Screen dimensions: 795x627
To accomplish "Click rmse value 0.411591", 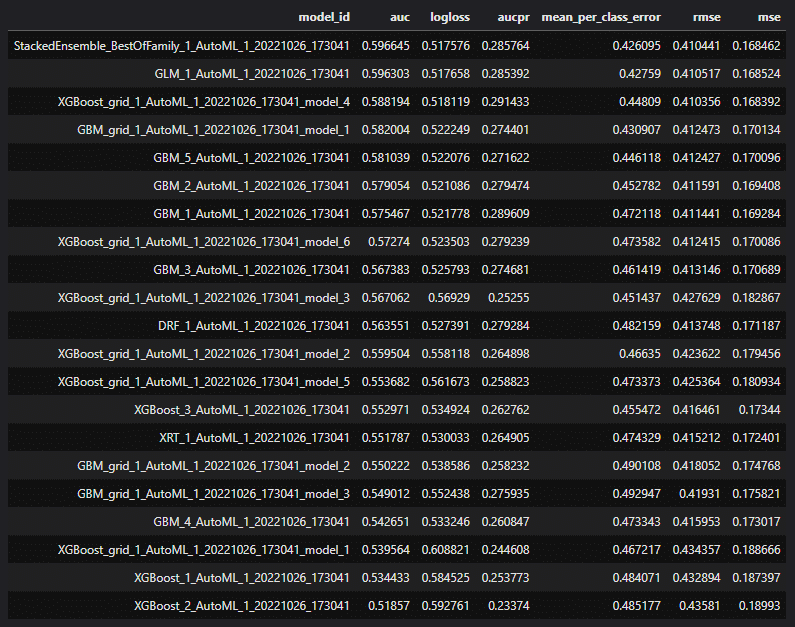I will click(x=697, y=186).
